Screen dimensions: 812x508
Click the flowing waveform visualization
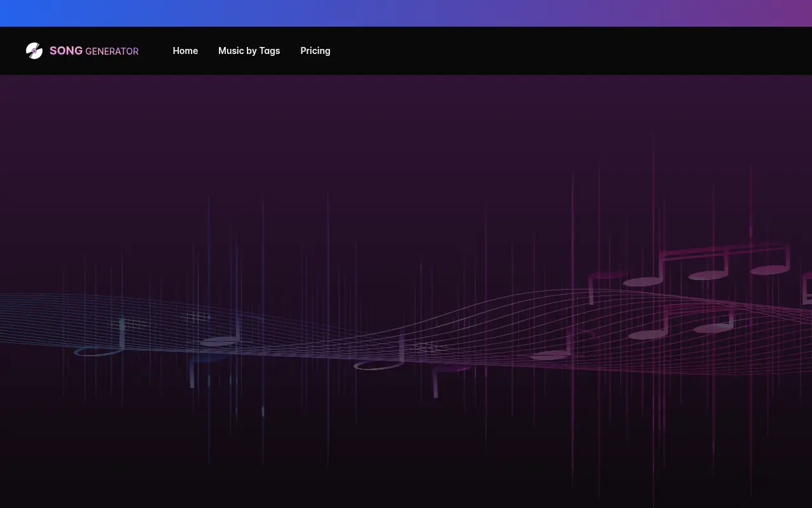point(406,330)
